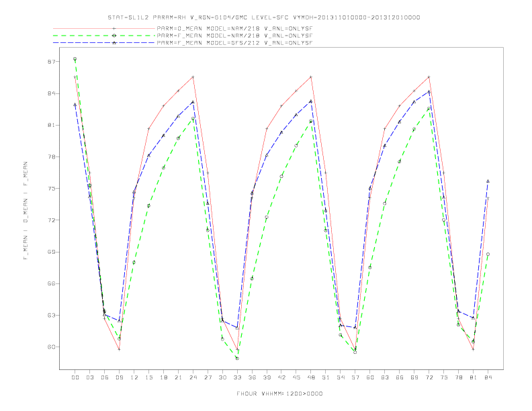Click x-axis forecast hour label 21
The width and height of the screenshot is (532, 411).
click(178, 377)
